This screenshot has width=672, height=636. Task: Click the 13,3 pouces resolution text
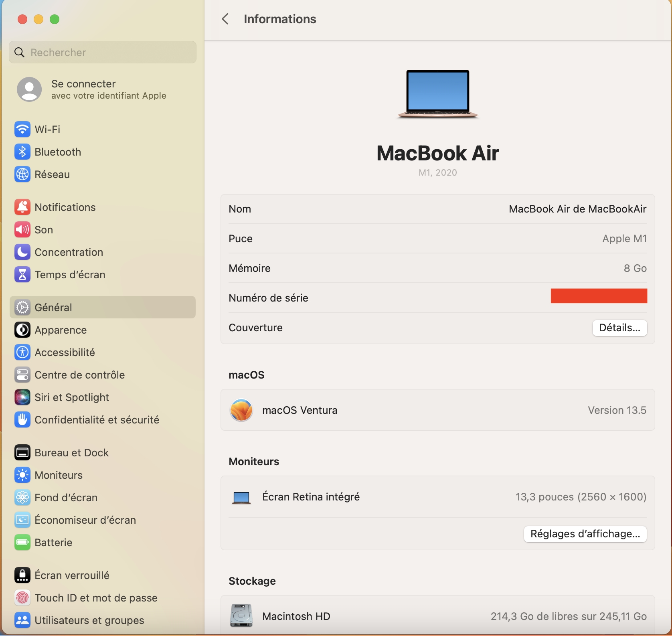(x=581, y=497)
